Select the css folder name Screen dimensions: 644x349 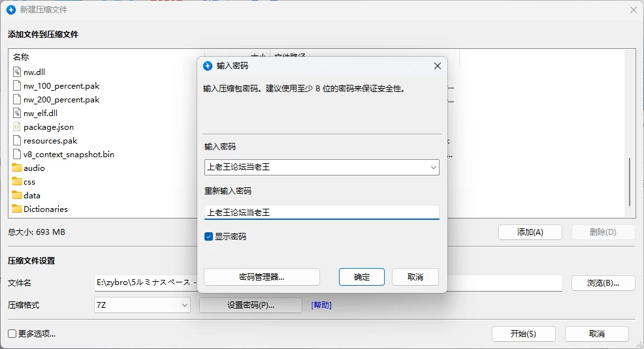29,181
